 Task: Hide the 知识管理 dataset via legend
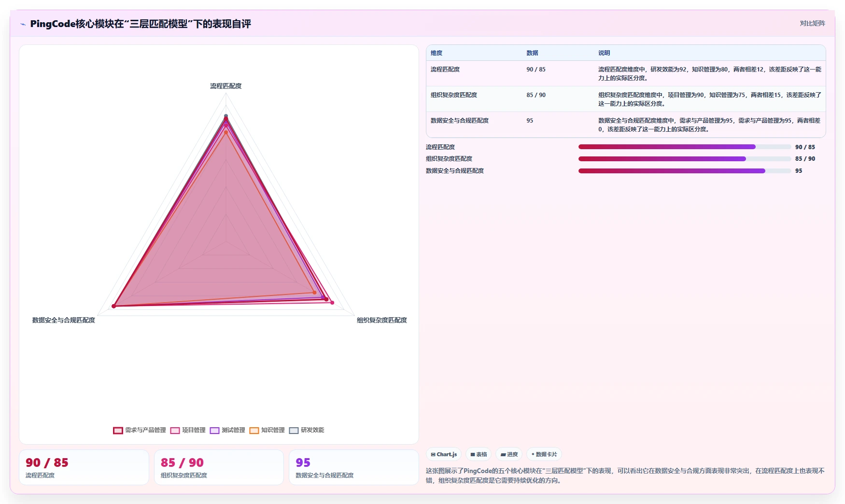click(x=267, y=430)
